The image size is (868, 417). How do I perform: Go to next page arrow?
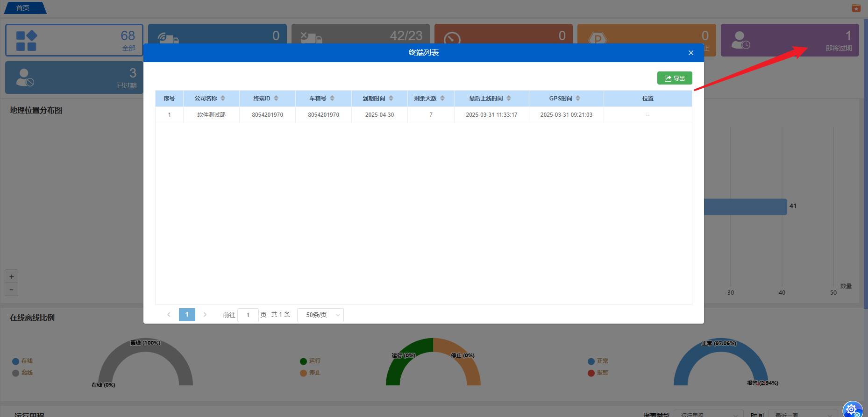point(205,315)
